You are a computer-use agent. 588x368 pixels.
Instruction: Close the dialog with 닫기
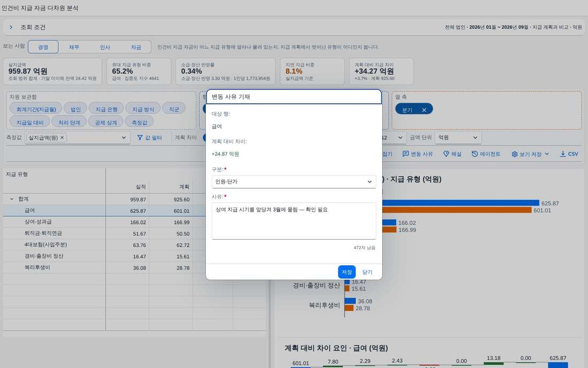(x=368, y=272)
